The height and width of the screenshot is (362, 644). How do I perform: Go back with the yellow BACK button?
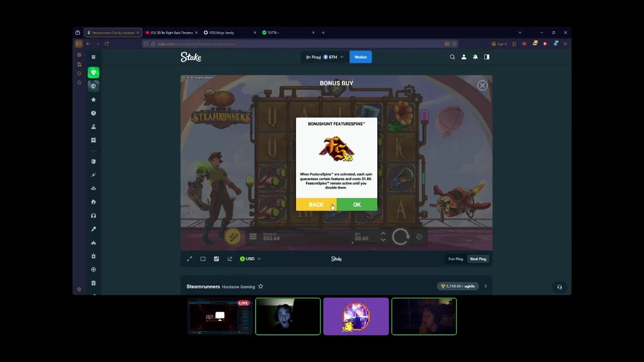(316, 205)
